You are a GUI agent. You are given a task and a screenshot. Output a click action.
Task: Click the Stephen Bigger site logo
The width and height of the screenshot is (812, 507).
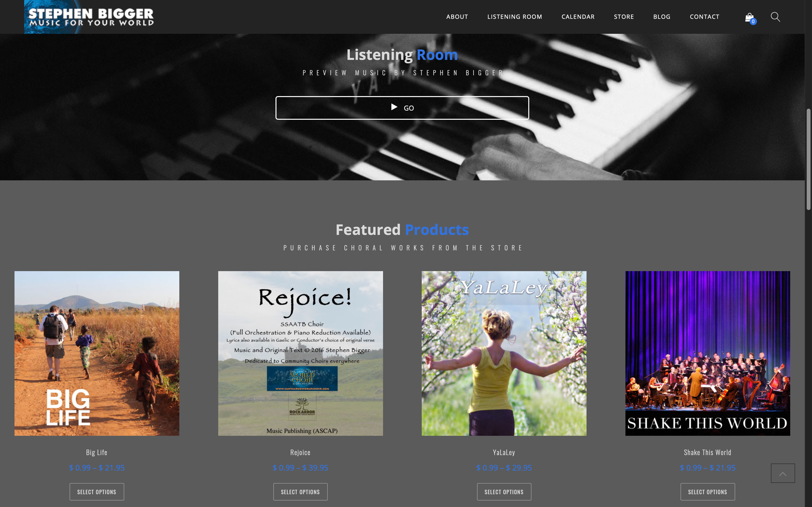click(91, 17)
